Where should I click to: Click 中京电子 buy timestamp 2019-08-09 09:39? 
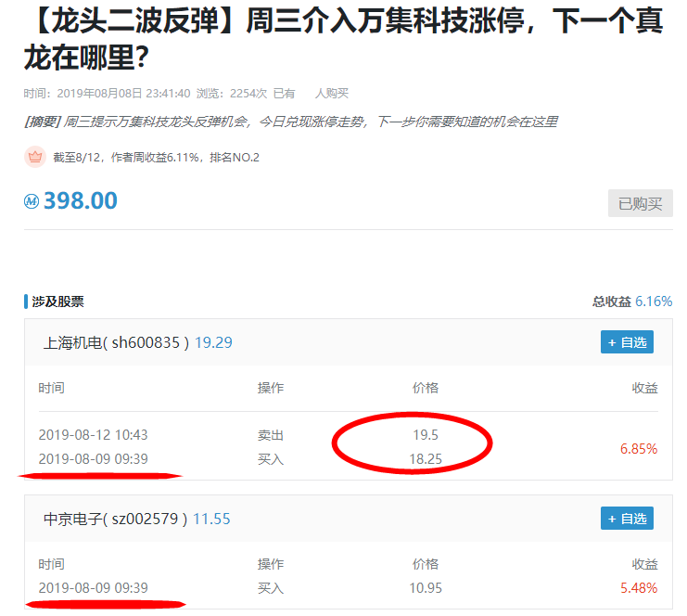(93, 588)
